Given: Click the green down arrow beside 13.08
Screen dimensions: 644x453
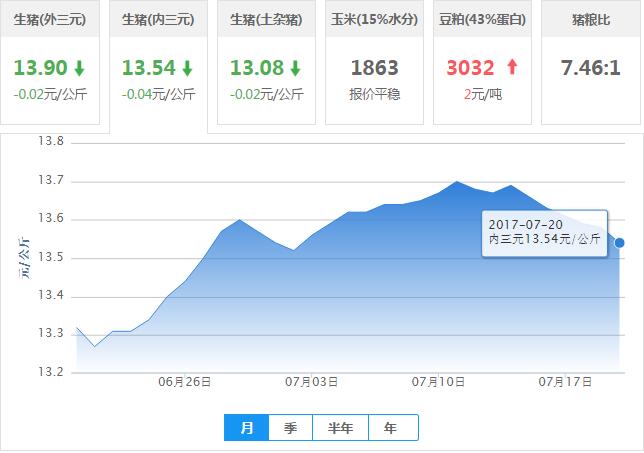Looking at the screenshot, I should pyautogui.click(x=295, y=68).
